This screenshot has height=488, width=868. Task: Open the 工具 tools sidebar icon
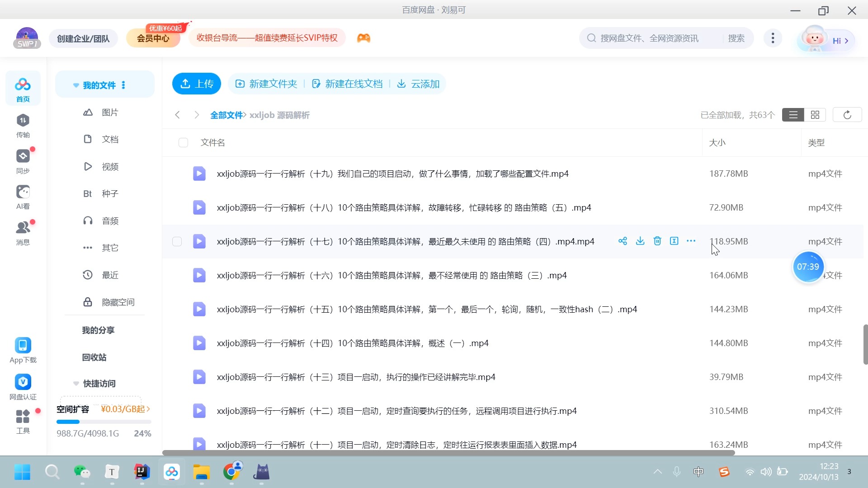[23, 422]
